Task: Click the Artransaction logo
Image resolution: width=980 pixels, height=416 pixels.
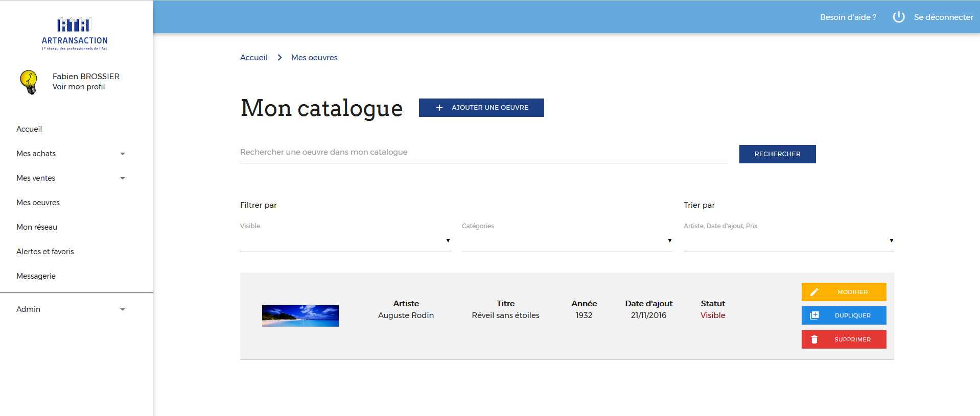Action: (x=75, y=34)
